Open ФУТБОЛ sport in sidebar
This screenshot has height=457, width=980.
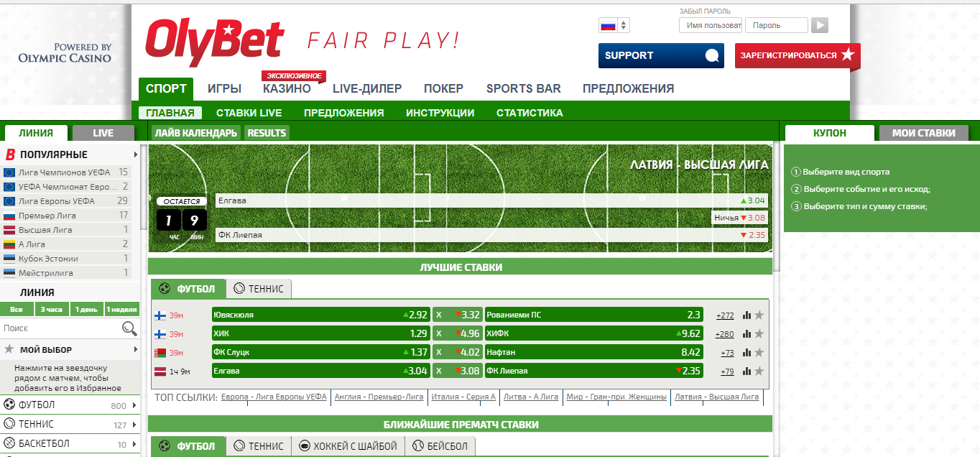[70, 405]
